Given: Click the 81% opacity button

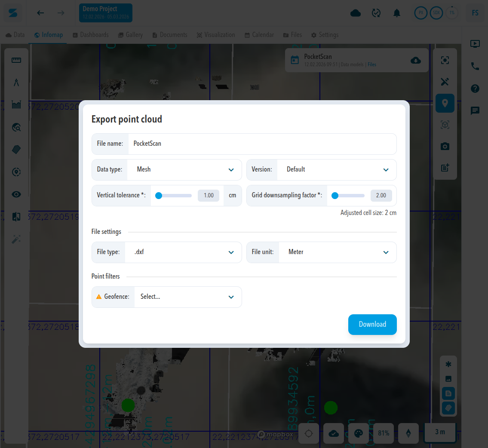Looking at the screenshot, I should [x=384, y=433].
